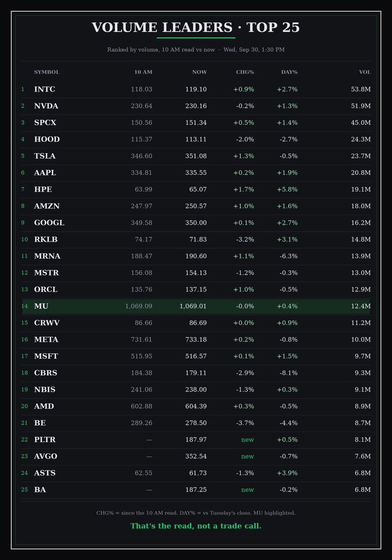
Task: Select the ORCL symbol
Action: pos(46,290)
